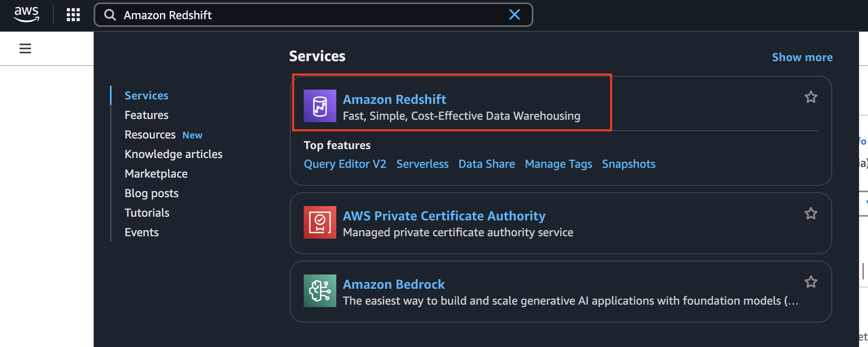This screenshot has width=868, height=347.
Task: Select the Events category
Action: click(141, 232)
